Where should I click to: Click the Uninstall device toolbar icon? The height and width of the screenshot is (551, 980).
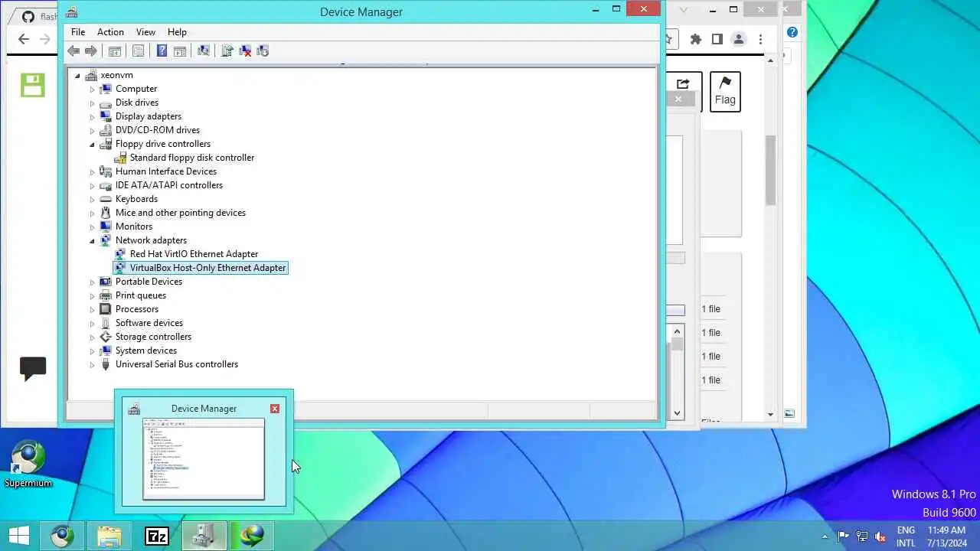tap(245, 51)
